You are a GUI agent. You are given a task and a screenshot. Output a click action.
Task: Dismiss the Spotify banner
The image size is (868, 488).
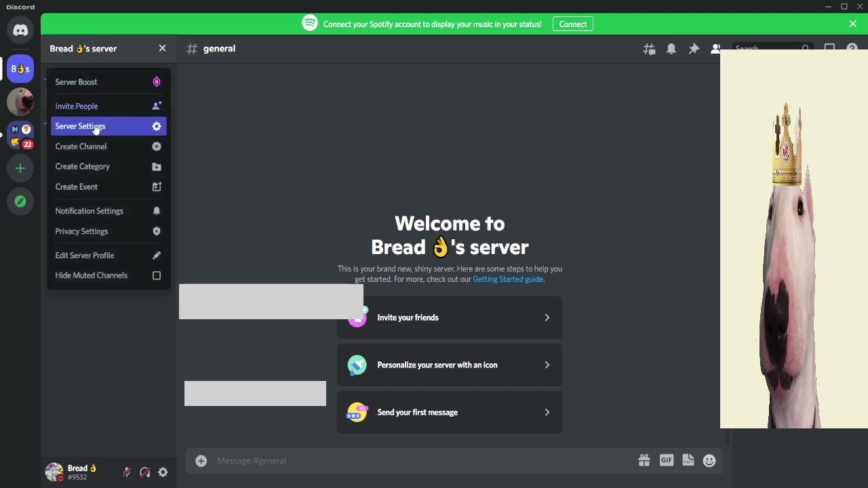pos(853,24)
